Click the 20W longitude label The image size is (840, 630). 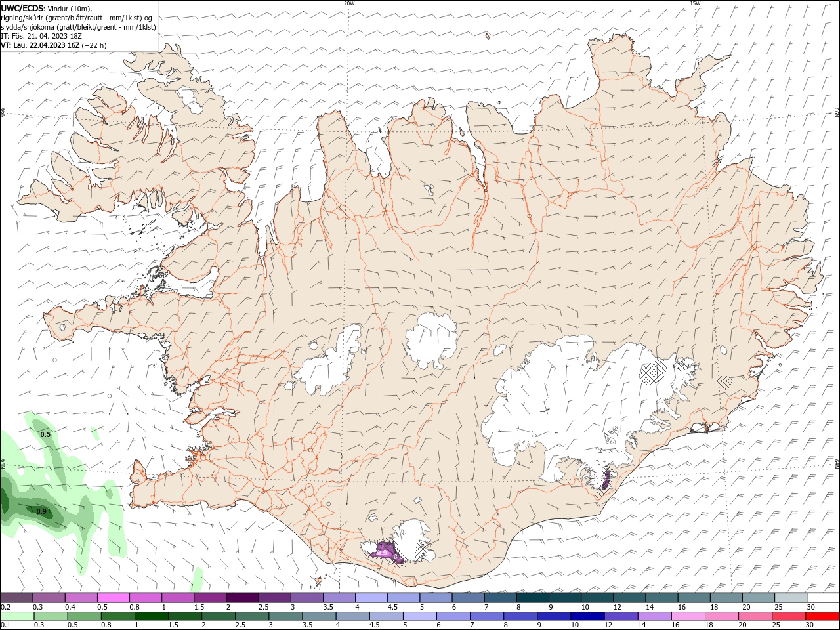[x=349, y=3]
